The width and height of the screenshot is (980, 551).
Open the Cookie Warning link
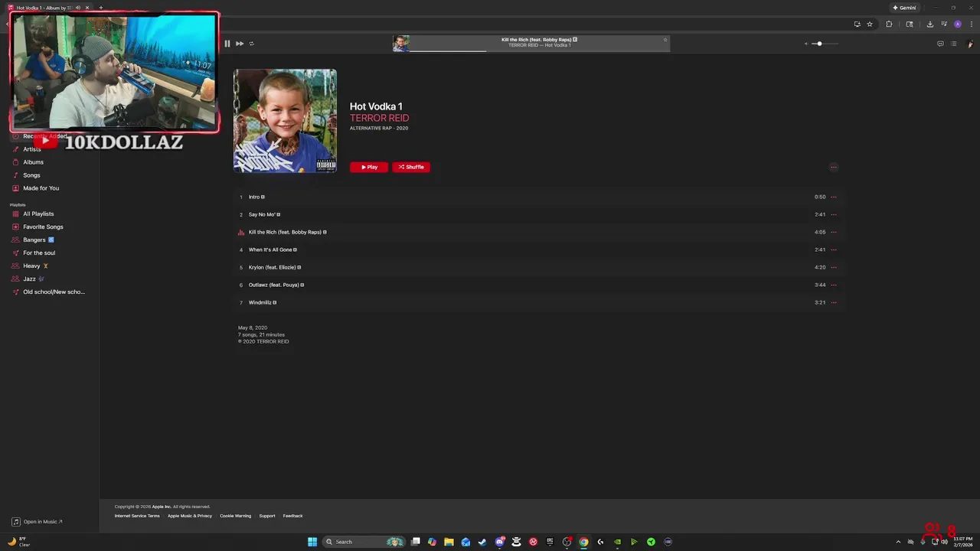[x=235, y=516]
